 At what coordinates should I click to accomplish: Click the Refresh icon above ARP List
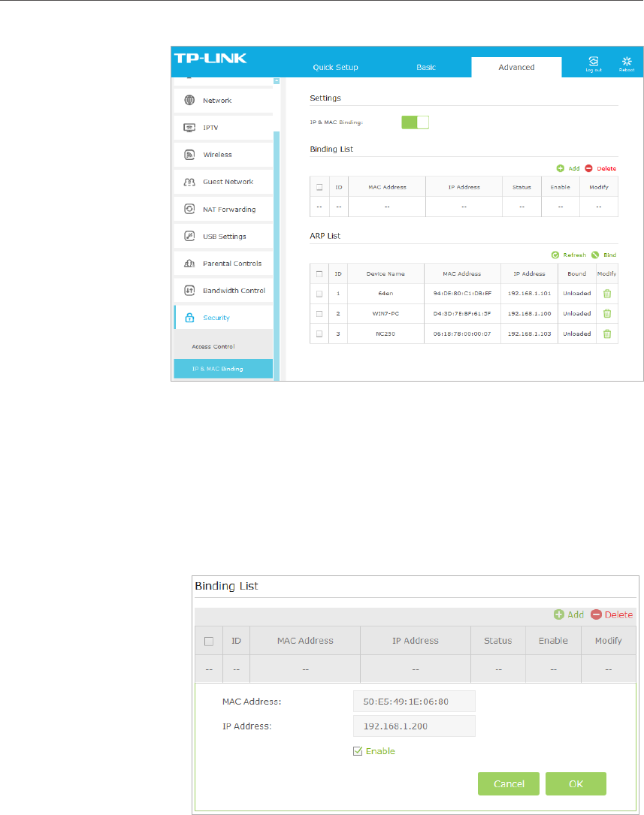555,255
